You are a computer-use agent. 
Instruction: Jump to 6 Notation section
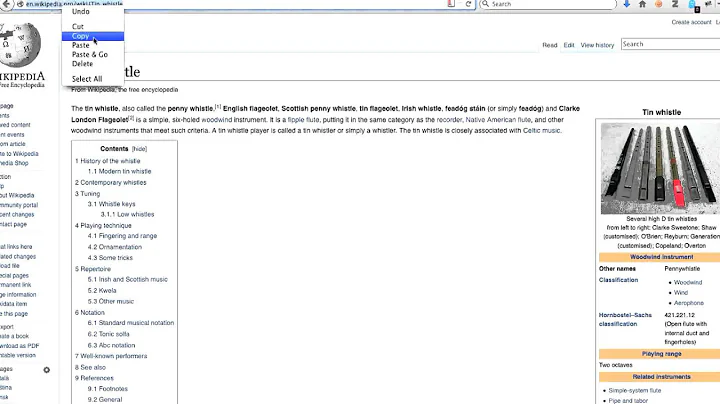click(x=90, y=313)
